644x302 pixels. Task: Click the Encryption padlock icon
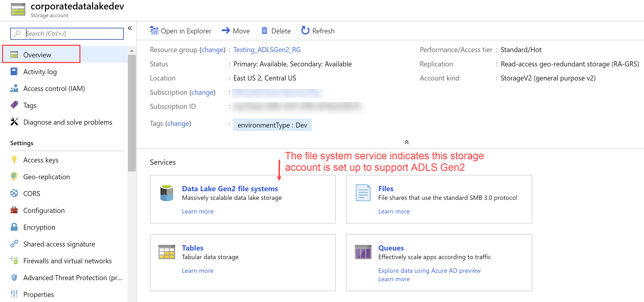pos(14,227)
